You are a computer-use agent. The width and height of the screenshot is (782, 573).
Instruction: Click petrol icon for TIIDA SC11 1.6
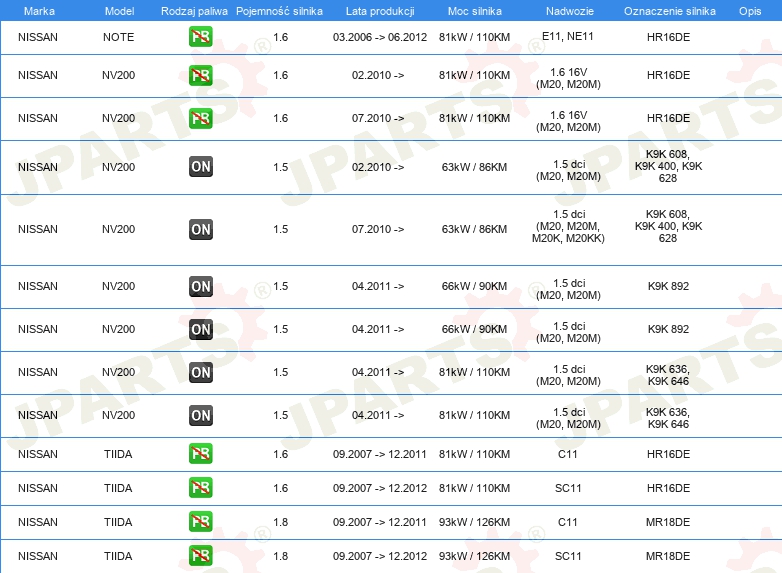tap(200, 488)
